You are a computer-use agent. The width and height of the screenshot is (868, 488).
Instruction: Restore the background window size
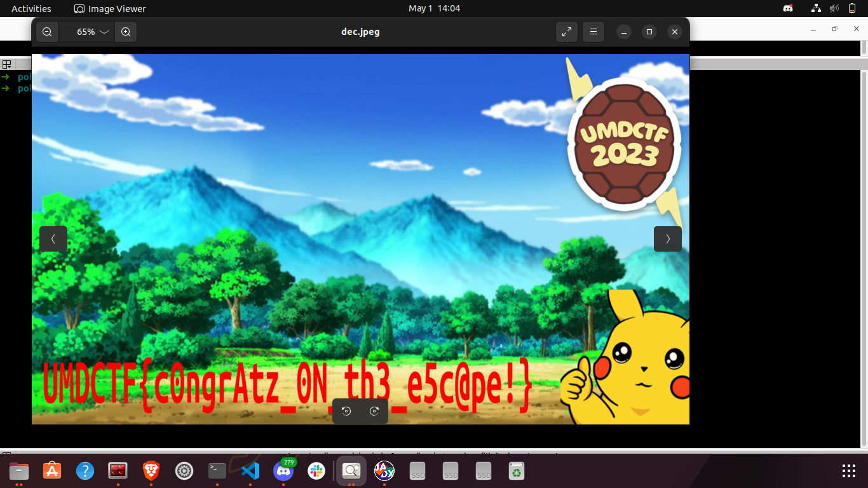pos(834,29)
